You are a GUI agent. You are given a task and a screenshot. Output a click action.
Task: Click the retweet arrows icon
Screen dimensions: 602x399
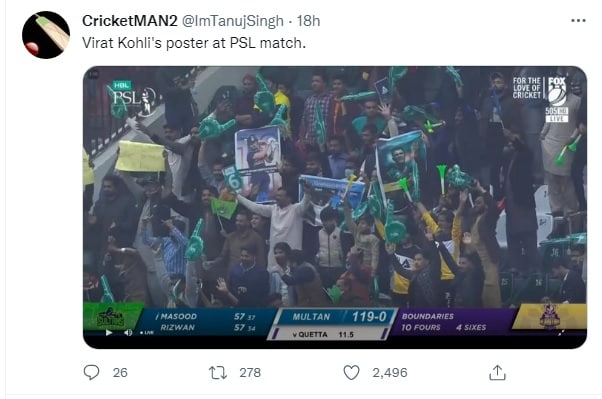coord(218,373)
